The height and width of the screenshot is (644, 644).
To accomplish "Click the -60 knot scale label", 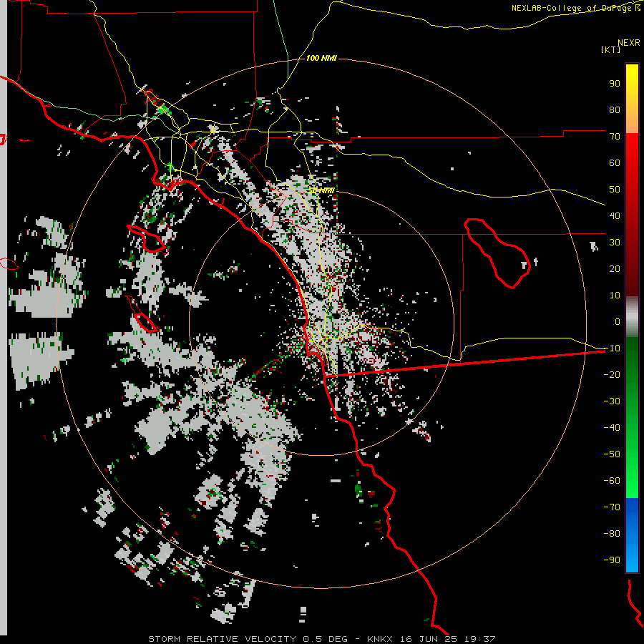I will (612, 481).
